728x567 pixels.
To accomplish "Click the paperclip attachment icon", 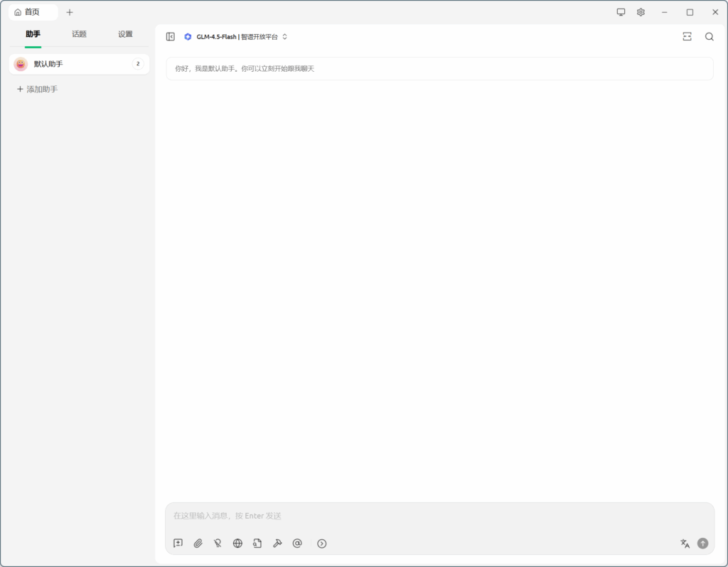I will [x=198, y=544].
